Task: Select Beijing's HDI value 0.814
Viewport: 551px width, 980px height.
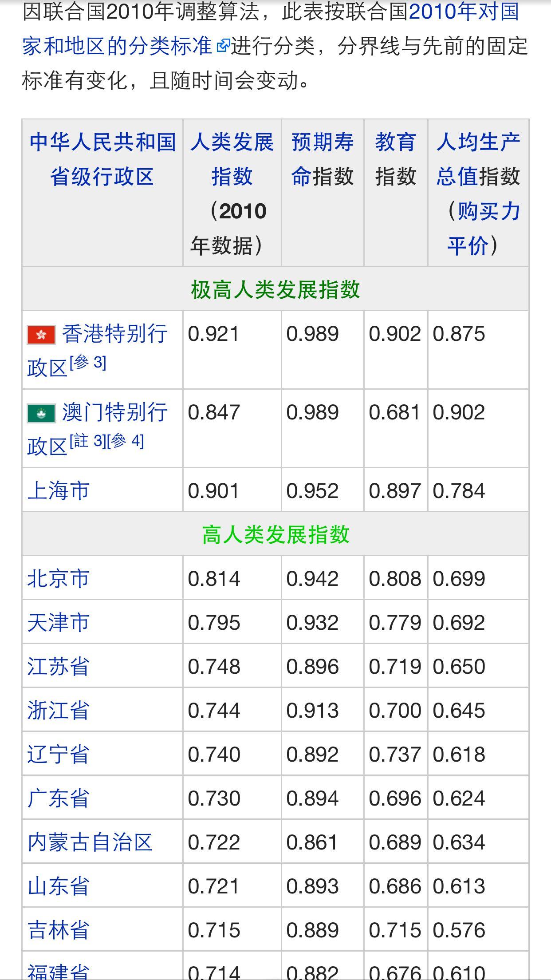Action: click(x=214, y=579)
